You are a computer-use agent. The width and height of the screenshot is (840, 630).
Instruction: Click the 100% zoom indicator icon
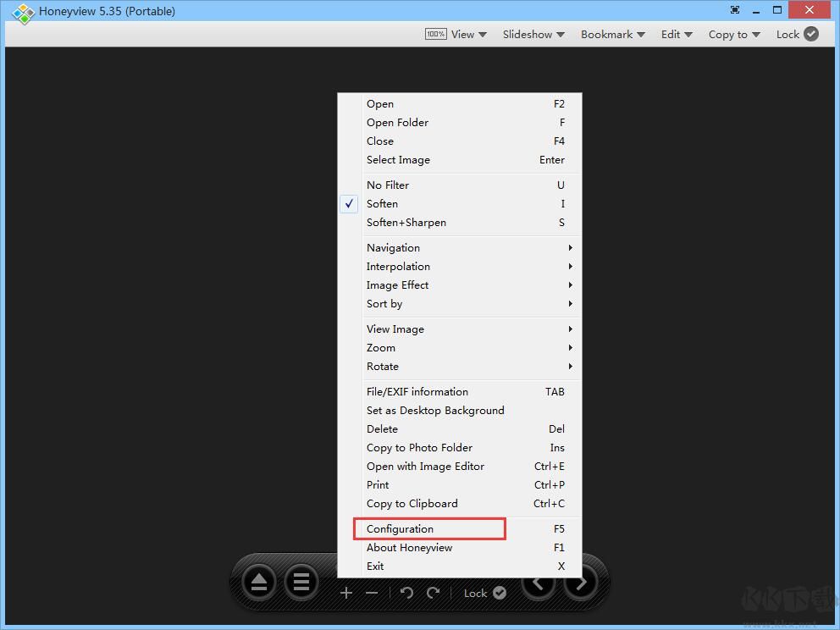pos(435,34)
